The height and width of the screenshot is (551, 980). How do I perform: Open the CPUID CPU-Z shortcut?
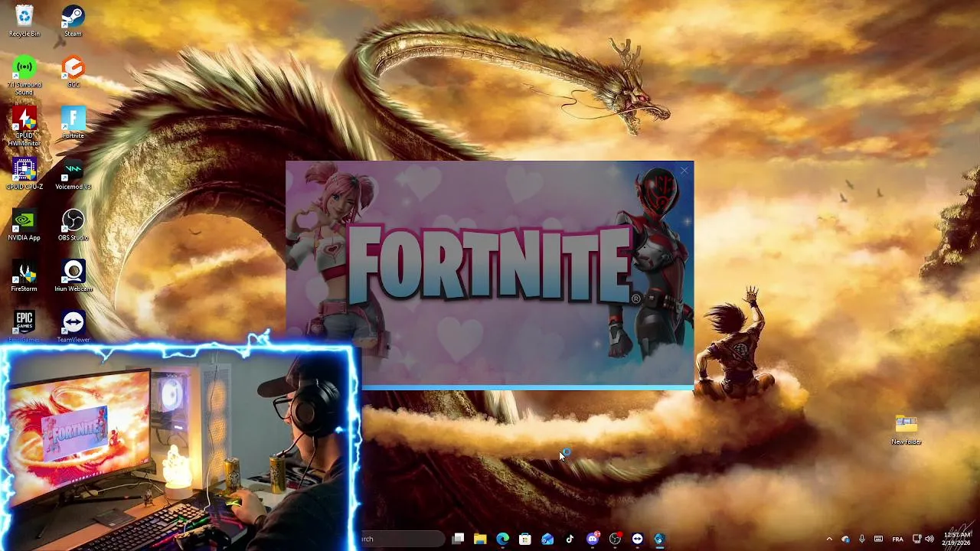tap(24, 174)
